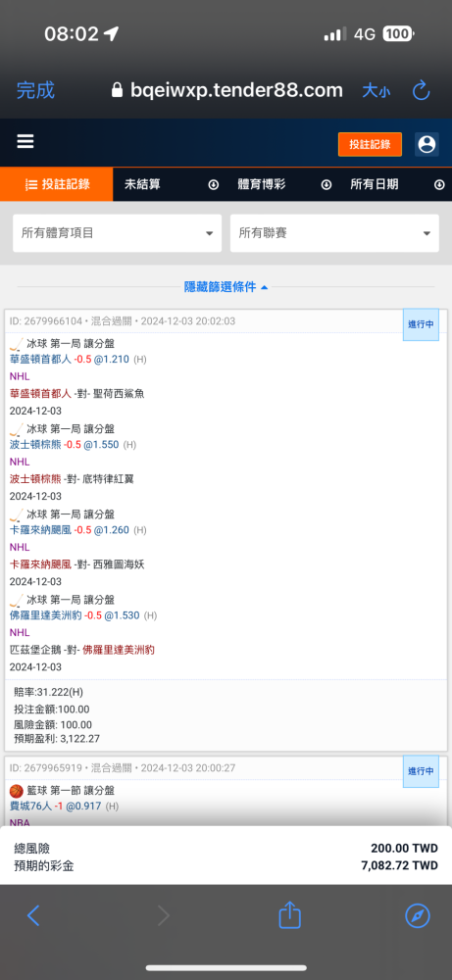Tap basketball icon beside 籃球 第一節
The width and height of the screenshot is (452, 980).
17,790
